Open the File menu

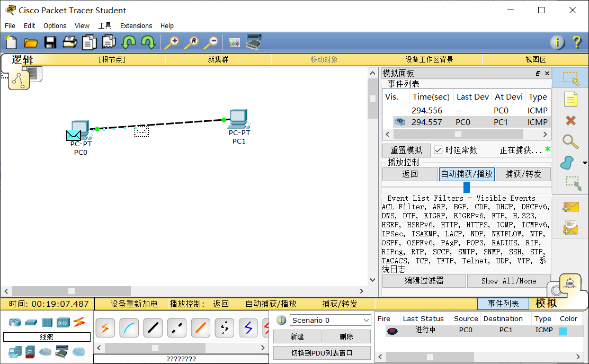[x=10, y=25]
